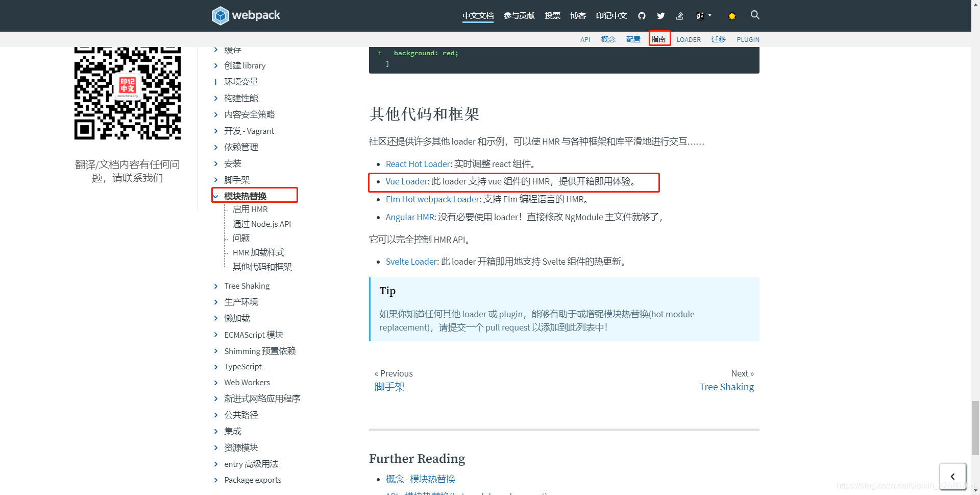Open the Web Workers guide
980x495 pixels.
247,383
